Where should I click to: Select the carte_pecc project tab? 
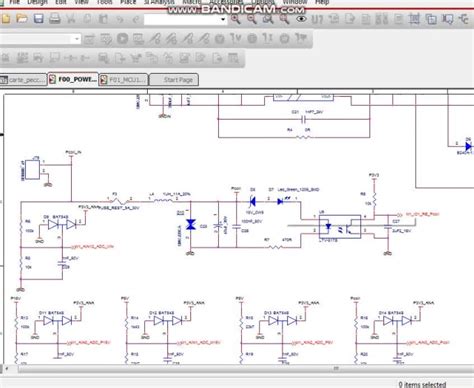[23, 80]
